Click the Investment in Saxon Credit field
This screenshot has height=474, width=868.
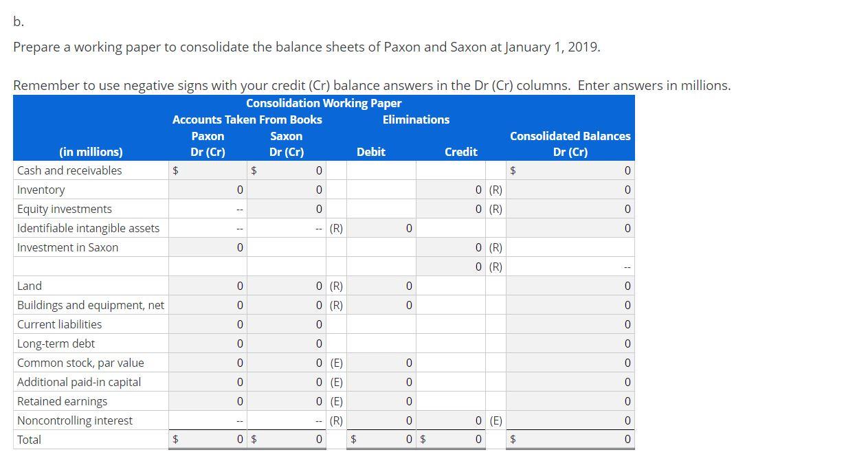click(x=454, y=247)
